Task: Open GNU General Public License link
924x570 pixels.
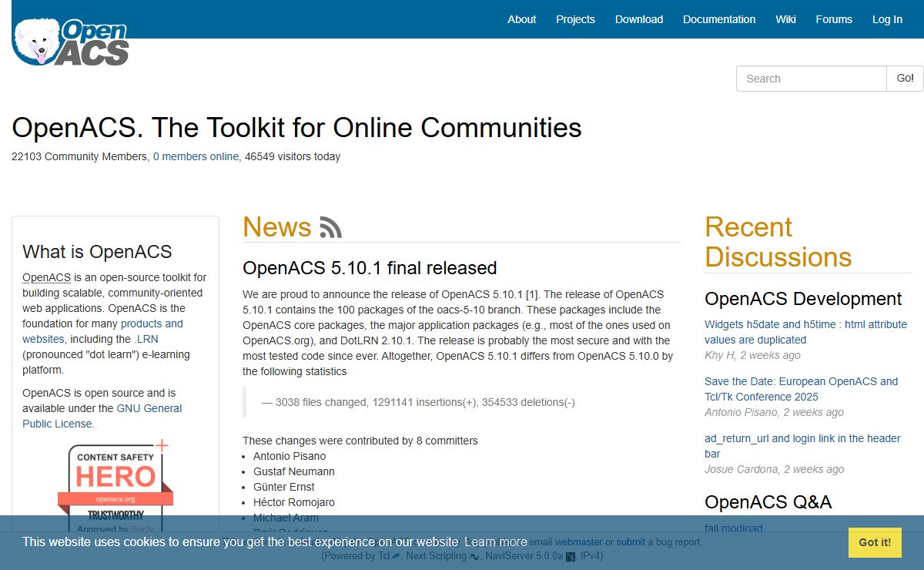Action: [102, 416]
